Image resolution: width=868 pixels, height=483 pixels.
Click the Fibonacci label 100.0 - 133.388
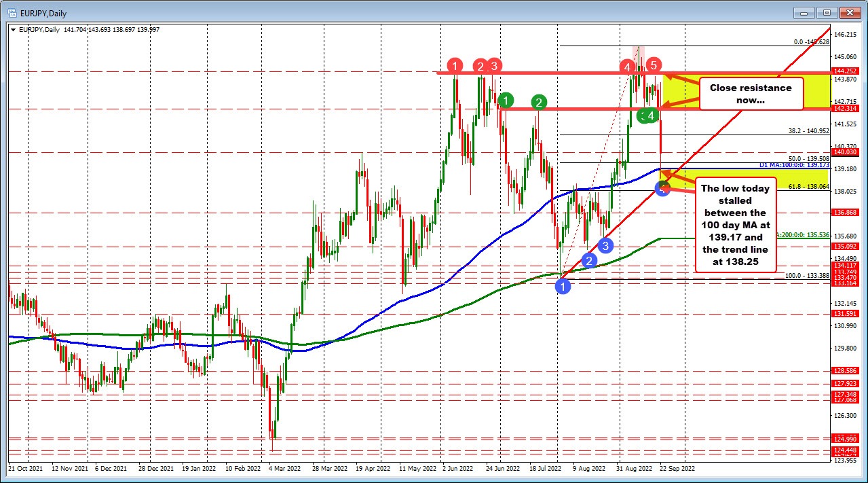808,275
